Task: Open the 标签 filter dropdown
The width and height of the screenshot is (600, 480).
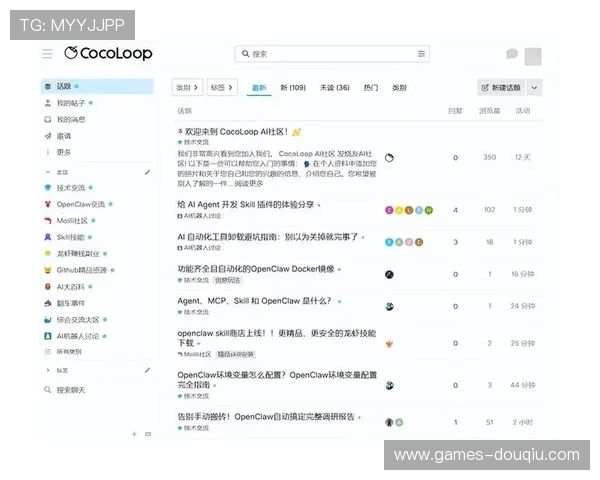Action: (222, 88)
